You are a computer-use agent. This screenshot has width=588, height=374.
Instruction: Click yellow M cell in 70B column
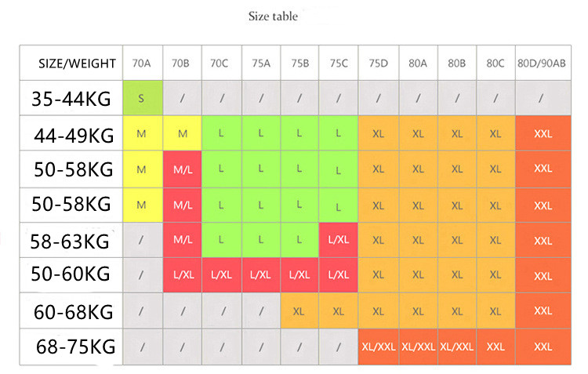183,133
